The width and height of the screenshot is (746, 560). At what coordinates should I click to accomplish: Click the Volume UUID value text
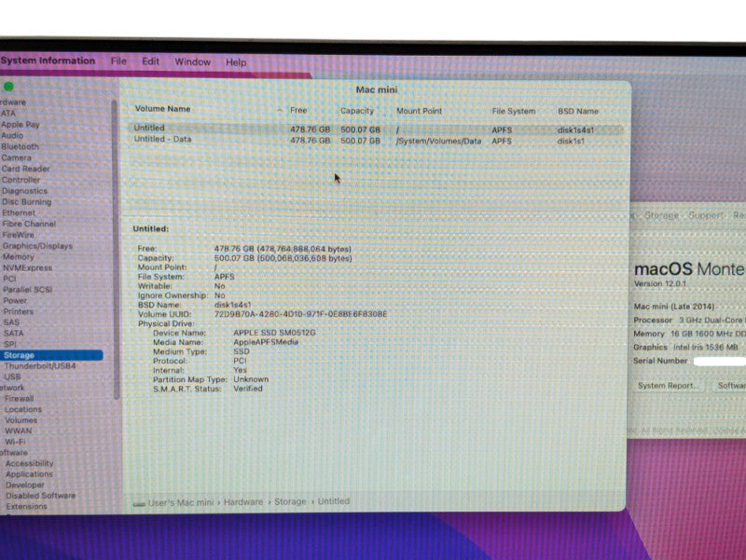[300, 314]
